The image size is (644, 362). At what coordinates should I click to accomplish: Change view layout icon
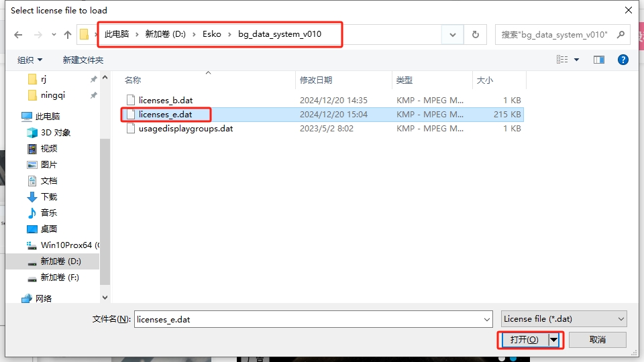[x=562, y=60]
